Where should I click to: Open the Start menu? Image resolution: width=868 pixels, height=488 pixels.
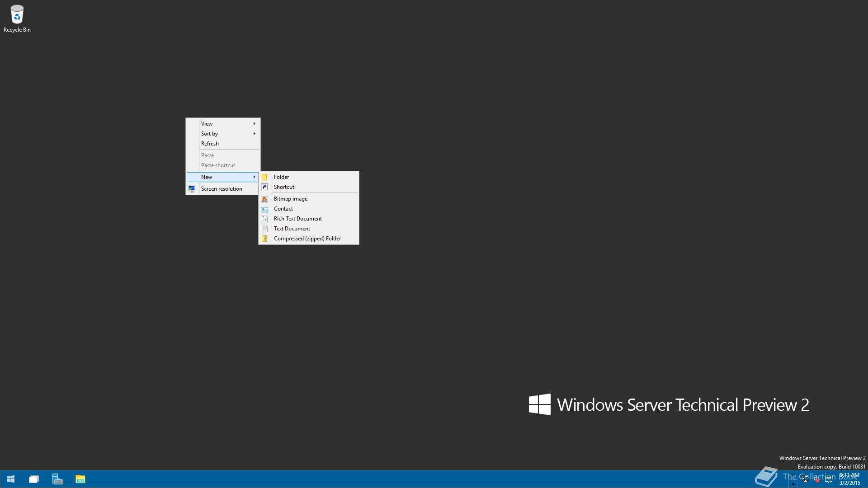point(11,479)
